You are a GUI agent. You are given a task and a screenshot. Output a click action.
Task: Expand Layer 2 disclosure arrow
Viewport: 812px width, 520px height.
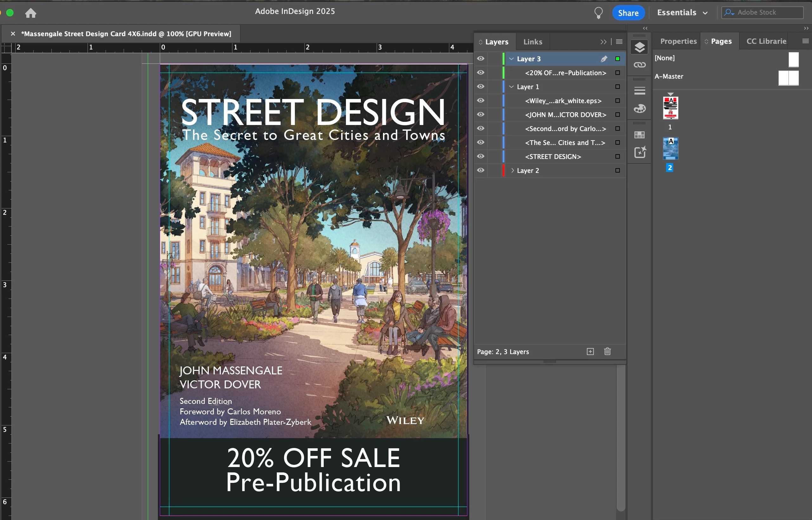pos(512,170)
